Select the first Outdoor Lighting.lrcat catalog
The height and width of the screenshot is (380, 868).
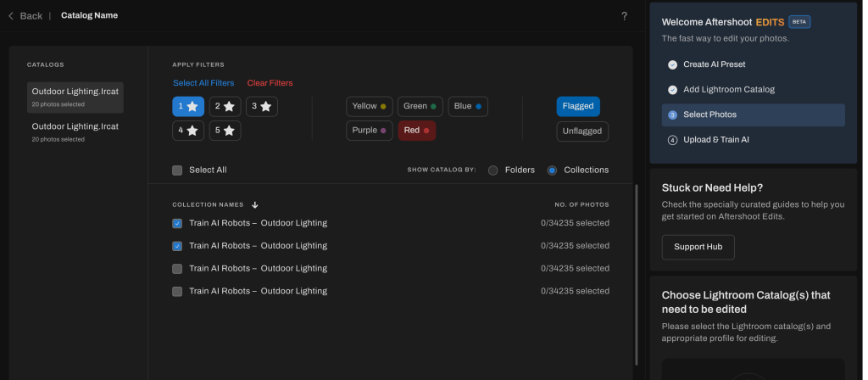(75, 98)
